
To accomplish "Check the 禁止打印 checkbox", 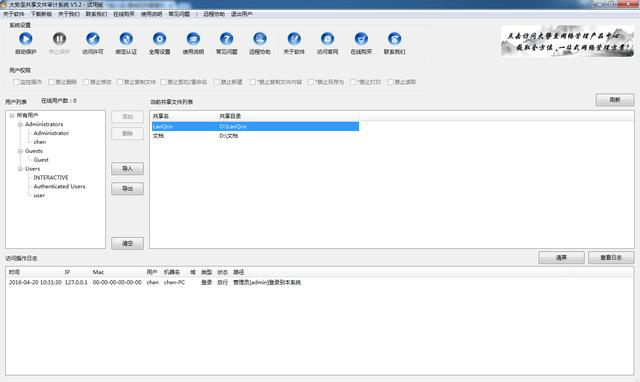I will 353,82.
